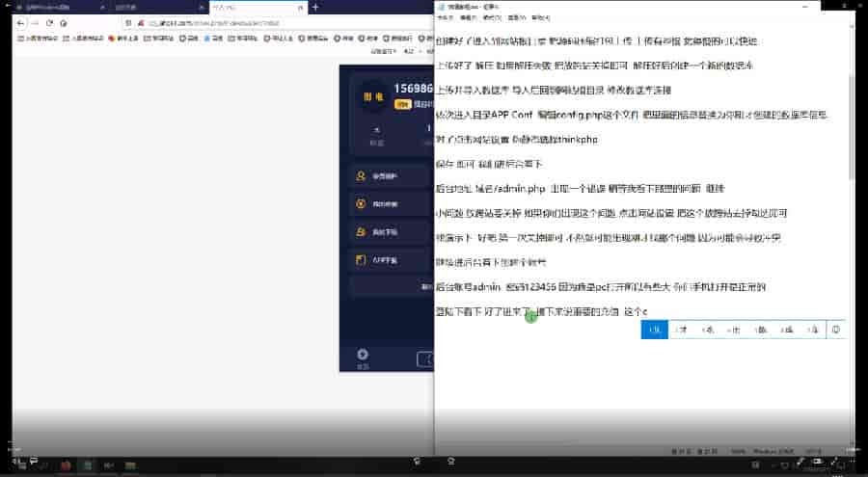Reload the current browser page

pyautogui.click(x=49, y=23)
